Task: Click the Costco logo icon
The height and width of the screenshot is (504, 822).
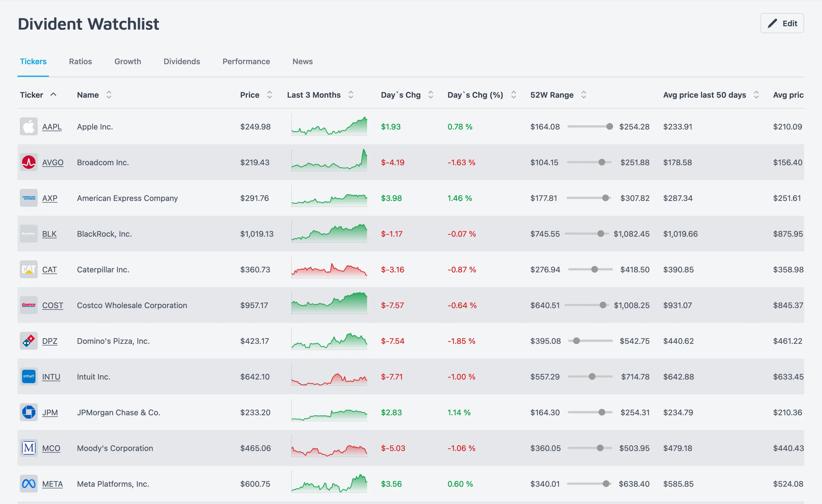Action: coord(29,305)
